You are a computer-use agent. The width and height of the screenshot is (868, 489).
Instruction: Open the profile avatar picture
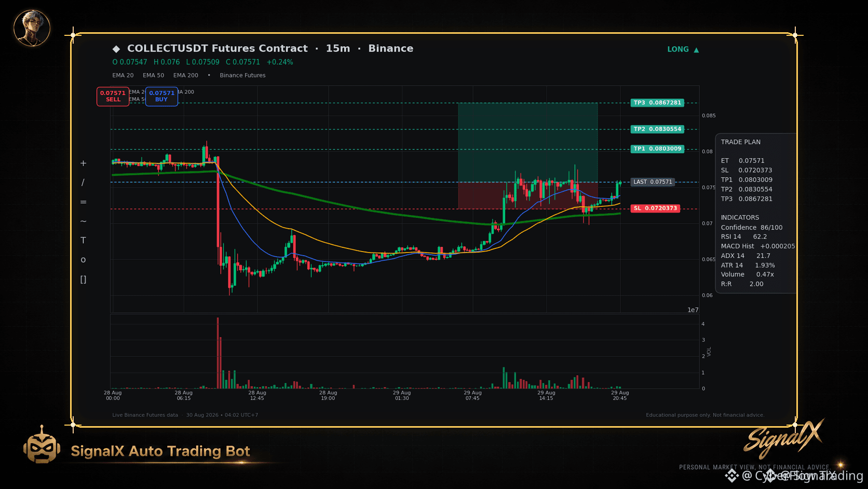pyautogui.click(x=32, y=28)
